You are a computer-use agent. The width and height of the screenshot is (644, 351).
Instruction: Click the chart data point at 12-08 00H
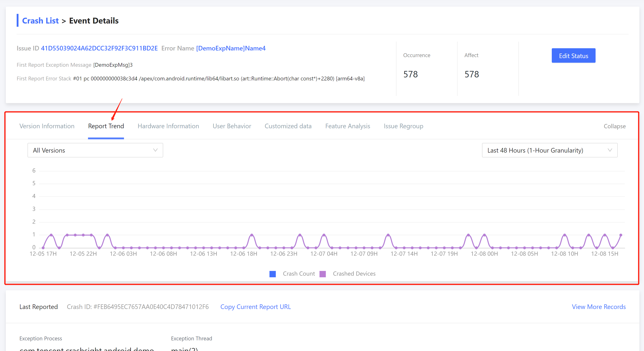[x=484, y=235]
